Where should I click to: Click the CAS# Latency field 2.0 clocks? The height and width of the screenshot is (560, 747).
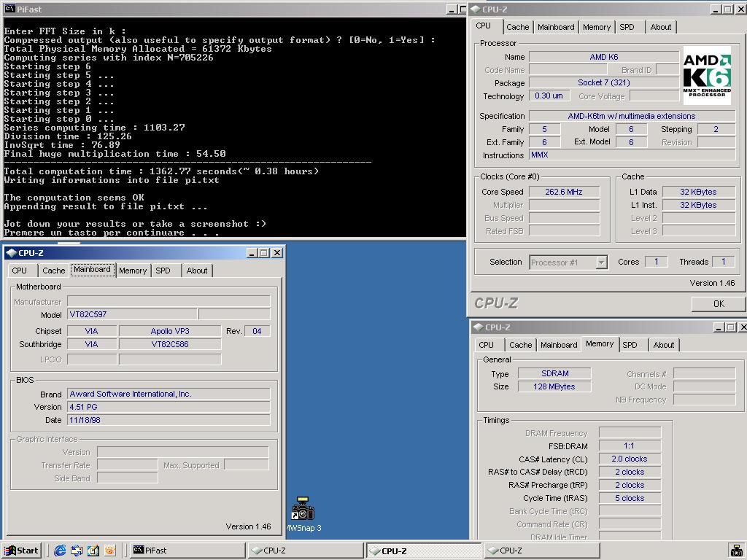pyautogui.click(x=630, y=459)
